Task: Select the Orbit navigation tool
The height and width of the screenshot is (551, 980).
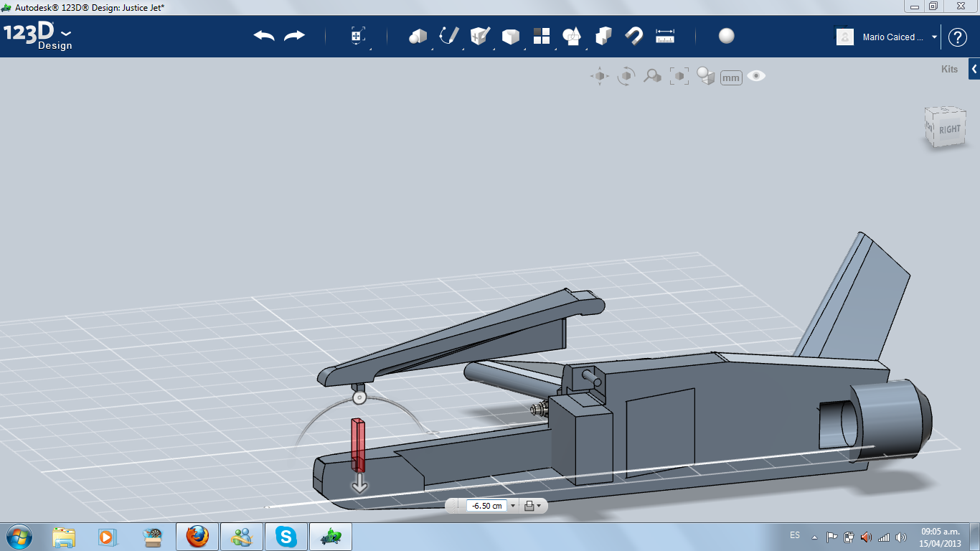Action: [x=626, y=76]
